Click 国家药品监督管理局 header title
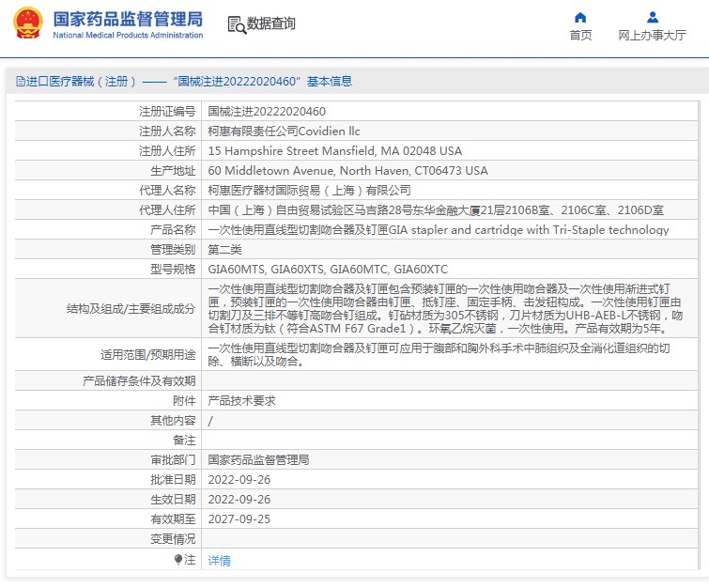Image resolution: width=709 pixels, height=588 pixels. (128, 20)
